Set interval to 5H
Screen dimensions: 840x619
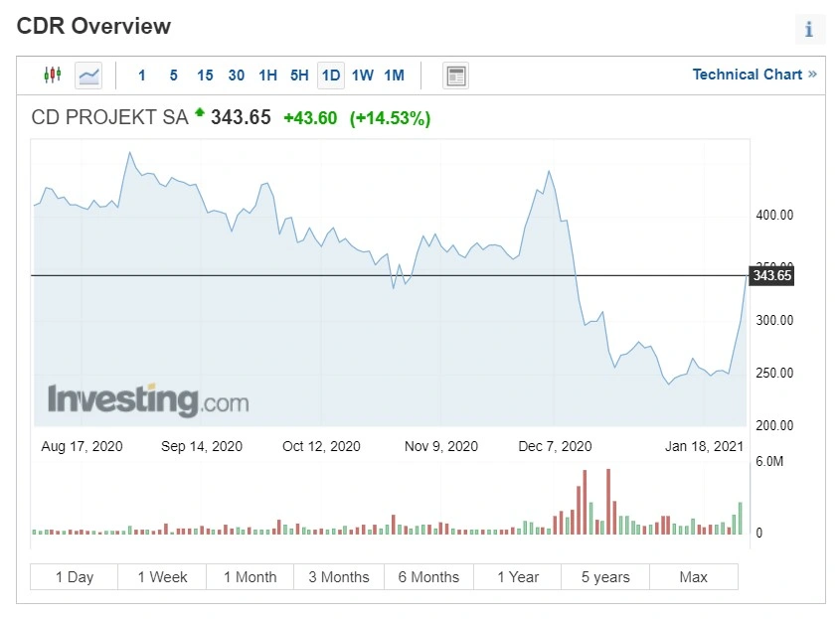click(299, 76)
